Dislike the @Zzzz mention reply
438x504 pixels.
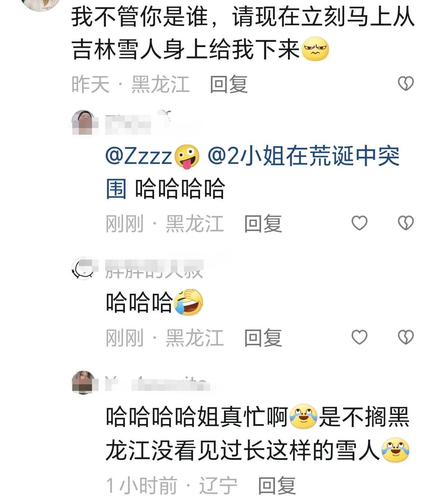[x=405, y=223]
